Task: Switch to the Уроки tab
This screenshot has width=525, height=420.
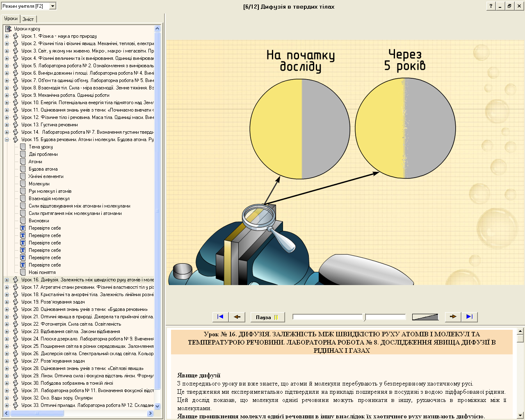Action: [x=11, y=18]
